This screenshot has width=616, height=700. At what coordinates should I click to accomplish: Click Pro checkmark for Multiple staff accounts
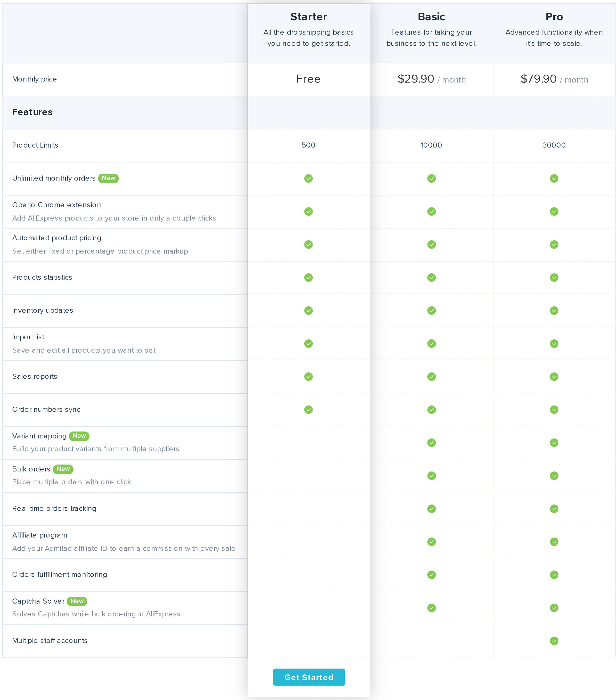(x=554, y=640)
